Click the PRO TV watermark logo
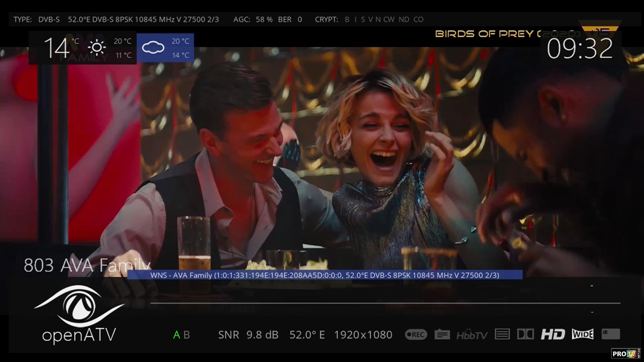This screenshot has width=644, height=362. 625,354
